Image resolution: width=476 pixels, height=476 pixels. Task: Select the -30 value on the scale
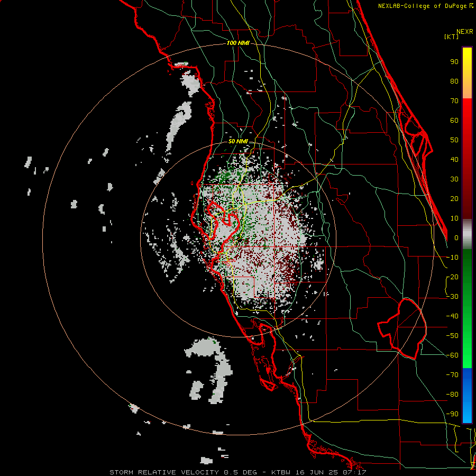[x=452, y=297]
